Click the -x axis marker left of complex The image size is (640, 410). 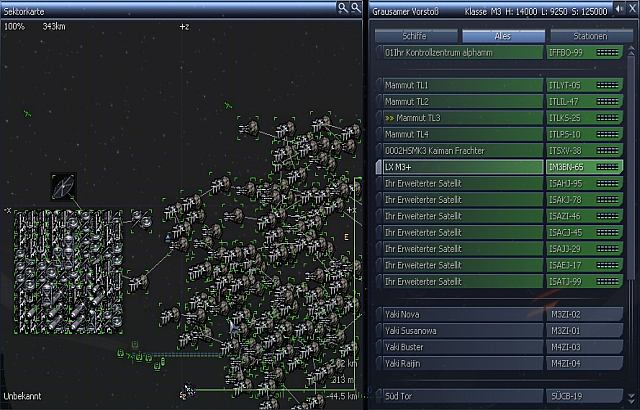[x=8, y=211]
